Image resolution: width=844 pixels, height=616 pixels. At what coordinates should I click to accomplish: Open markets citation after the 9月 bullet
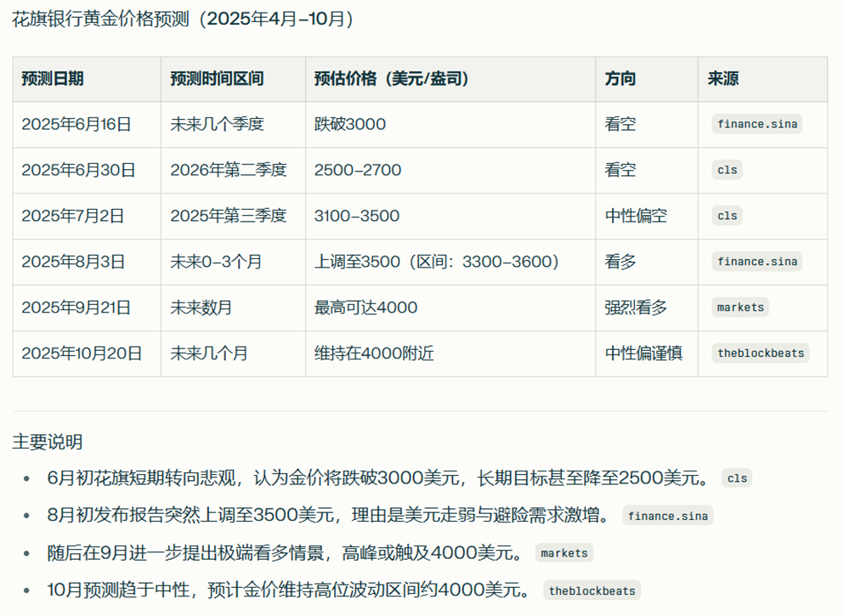pos(564,553)
